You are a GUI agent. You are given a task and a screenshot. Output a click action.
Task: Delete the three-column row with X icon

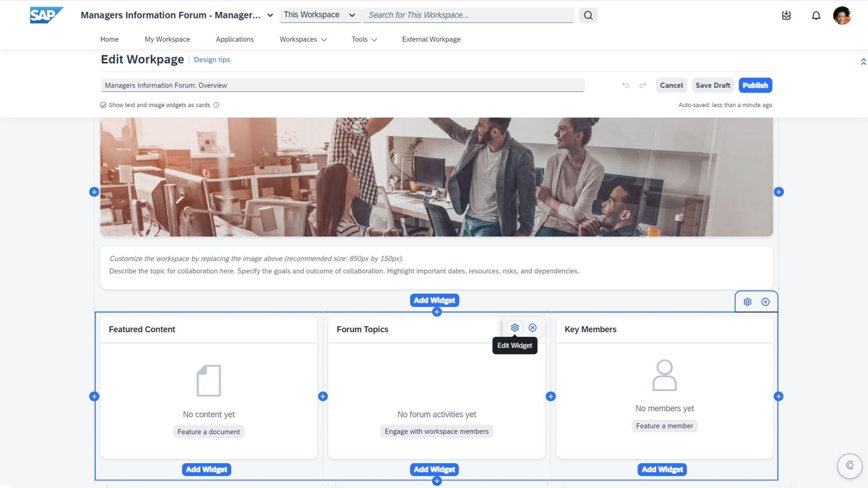[x=765, y=302]
